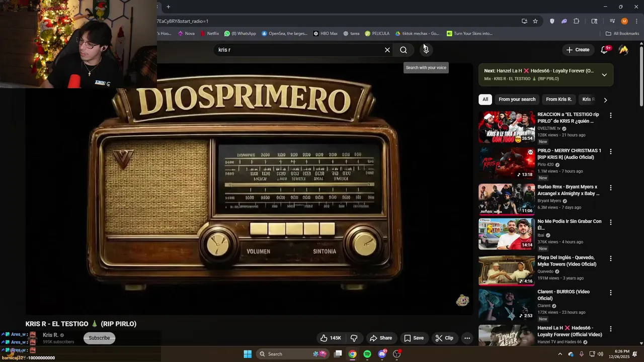Screen dimensions: 644x362
Task: Clear the YouTube search text
Action: coord(387,50)
